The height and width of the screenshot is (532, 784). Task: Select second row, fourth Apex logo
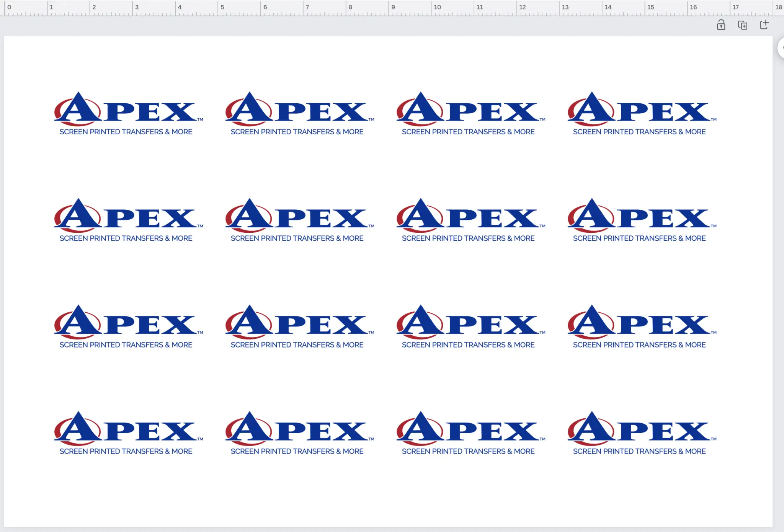point(642,220)
